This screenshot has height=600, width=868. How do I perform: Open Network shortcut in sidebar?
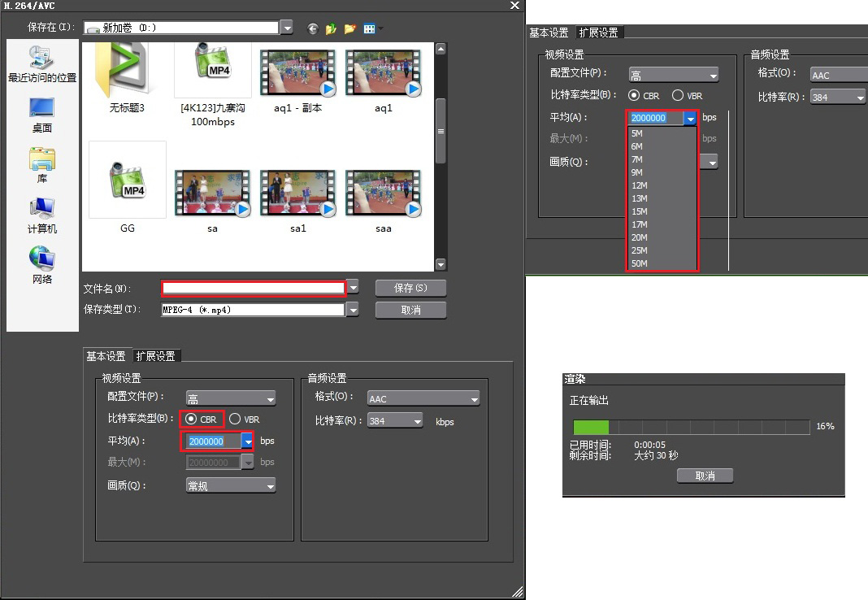[x=42, y=266]
